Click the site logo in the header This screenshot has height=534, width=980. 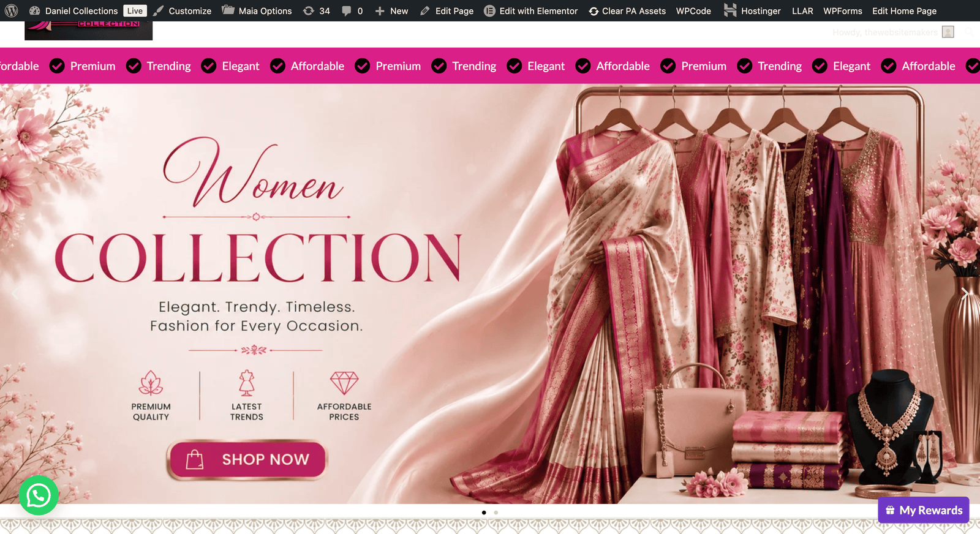click(x=88, y=31)
